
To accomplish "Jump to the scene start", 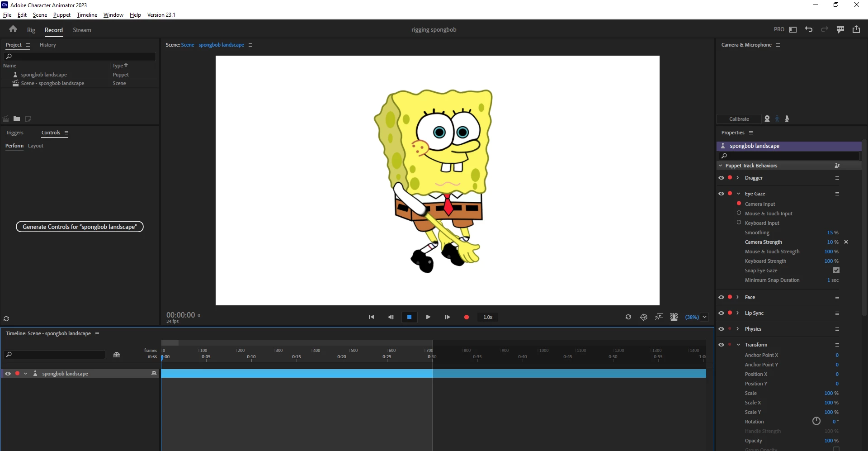I will tap(371, 317).
